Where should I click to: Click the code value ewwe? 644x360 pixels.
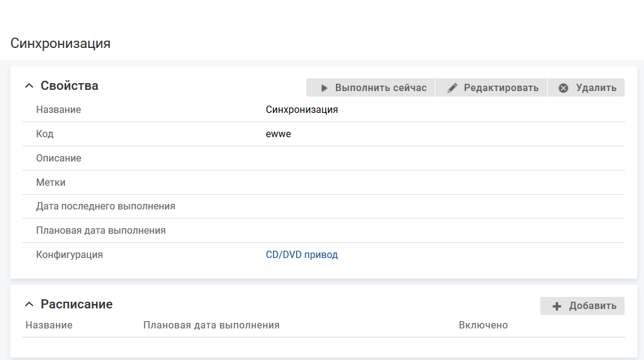coord(278,134)
